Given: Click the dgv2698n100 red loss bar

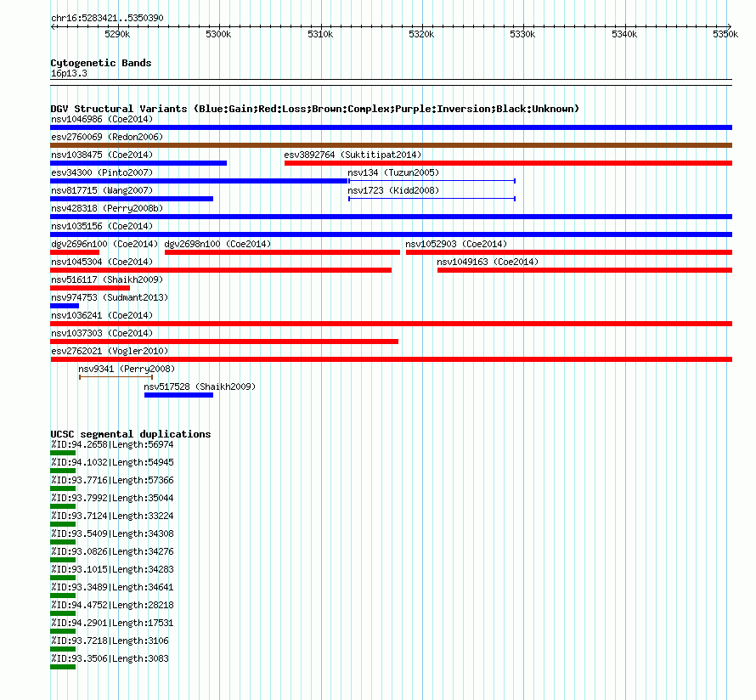Looking at the screenshot, I should click(x=283, y=252).
